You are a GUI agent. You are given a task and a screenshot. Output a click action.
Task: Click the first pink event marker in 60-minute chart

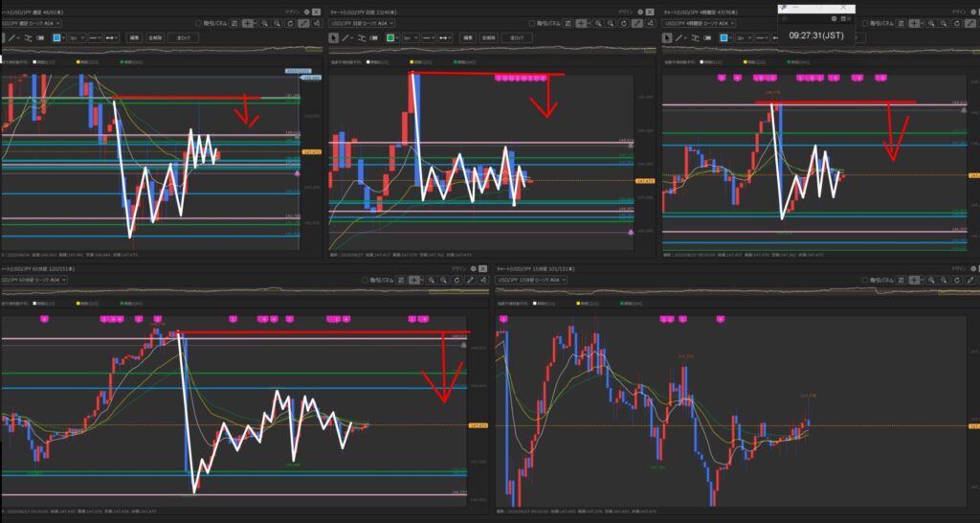pyautogui.click(x=44, y=319)
